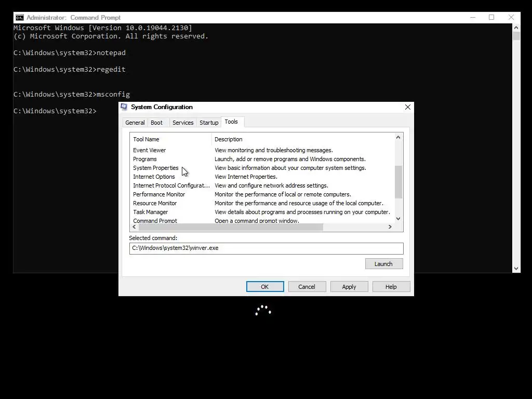
Task: Click tools list horizontal scrollbar thumb
Action: [x=231, y=227]
